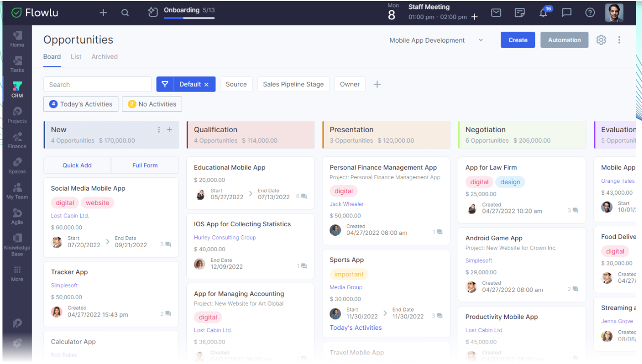The width and height of the screenshot is (642, 364).
Task: Toggle the No Activities filter
Action: click(152, 104)
